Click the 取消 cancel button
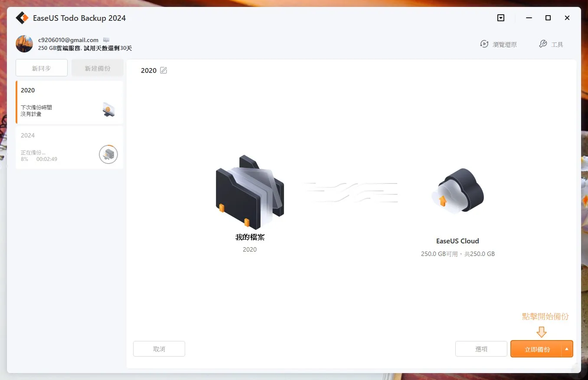This screenshot has width=588, height=380. [x=159, y=349]
